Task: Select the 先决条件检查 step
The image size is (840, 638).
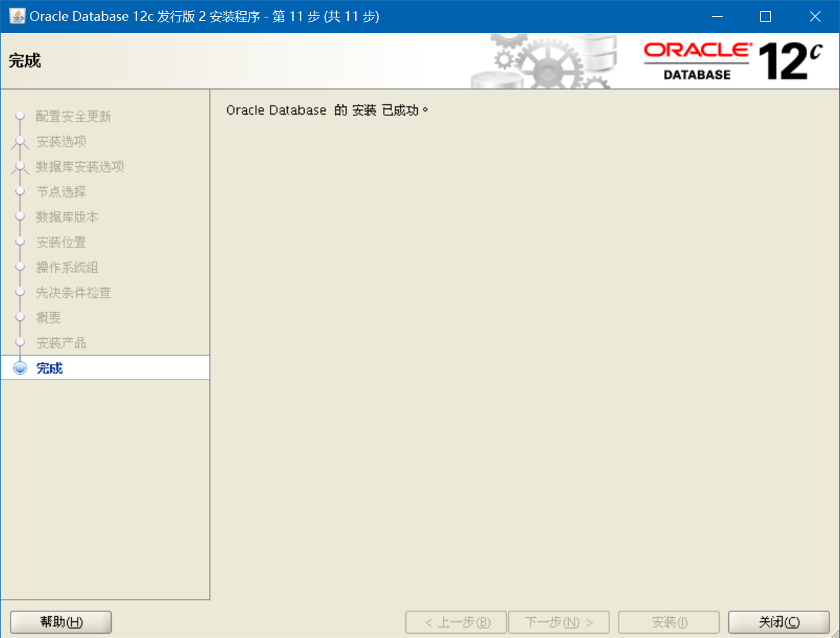Action: (73, 293)
